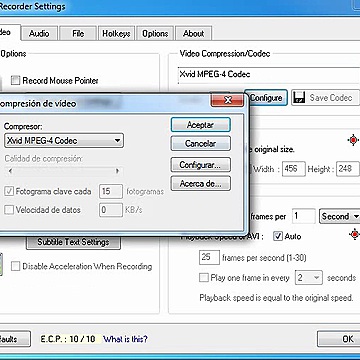
Task: Click the floppy disk icon on Save Codec
Action: click(x=300, y=98)
